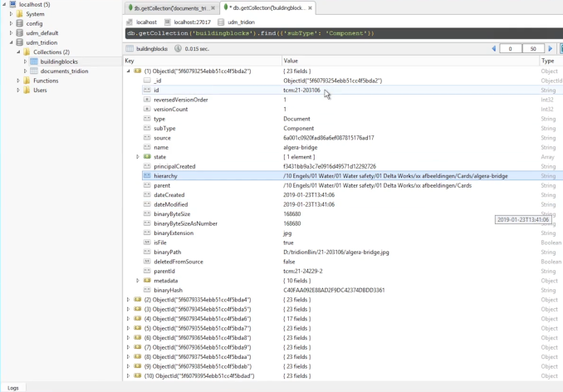563x392 pixels.
Task: Expand the Functions folder
Action: tap(18, 81)
